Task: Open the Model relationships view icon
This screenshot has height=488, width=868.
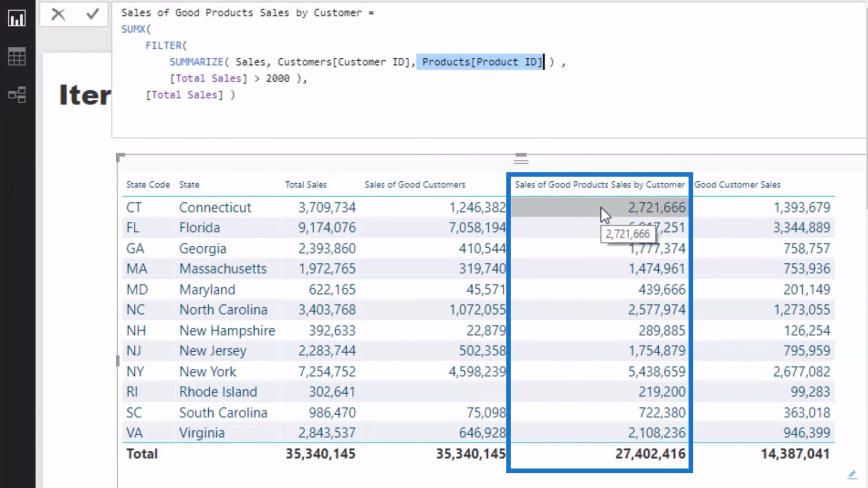Action: click(x=17, y=95)
